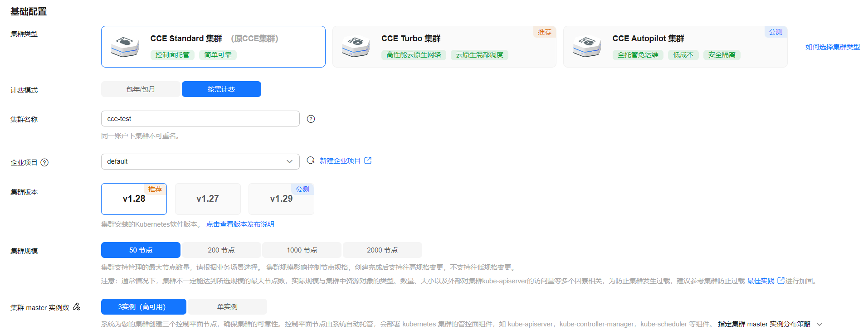Open the enterprise project default dropdown
This screenshot has height=335, width=868.
click(200, 161)
